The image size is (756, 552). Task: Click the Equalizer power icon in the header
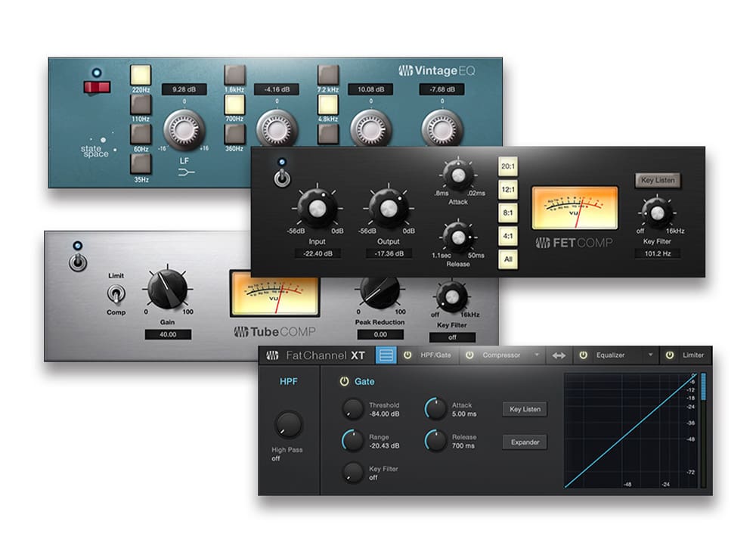click(x=583, y=355)
